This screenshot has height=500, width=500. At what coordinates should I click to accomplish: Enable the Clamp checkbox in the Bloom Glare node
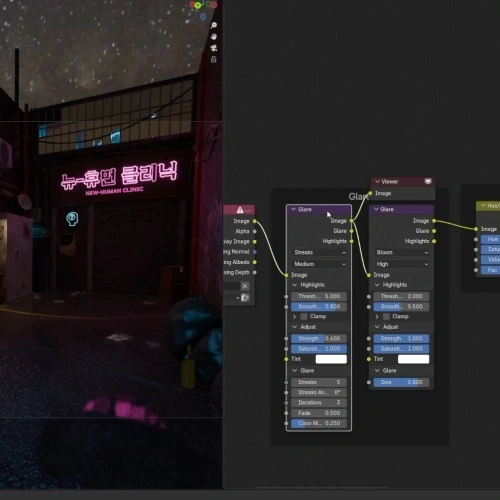point(386,316)
